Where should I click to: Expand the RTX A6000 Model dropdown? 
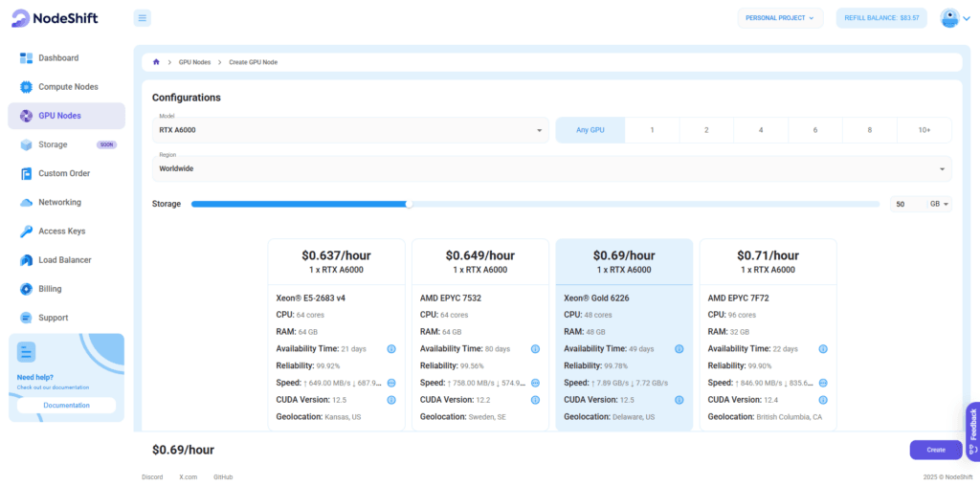point(351,130)
